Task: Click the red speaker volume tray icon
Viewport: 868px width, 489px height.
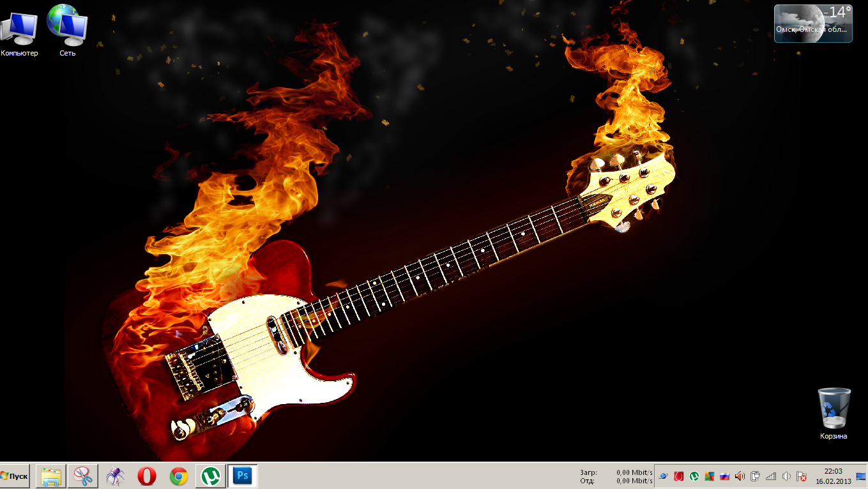Action: (x=740, y=476)
